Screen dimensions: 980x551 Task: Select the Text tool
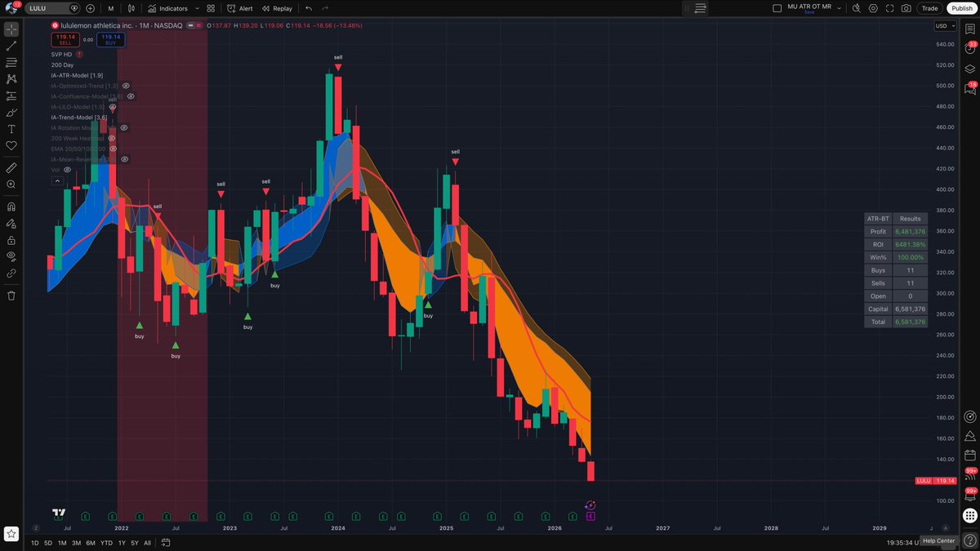click(11, 129)
